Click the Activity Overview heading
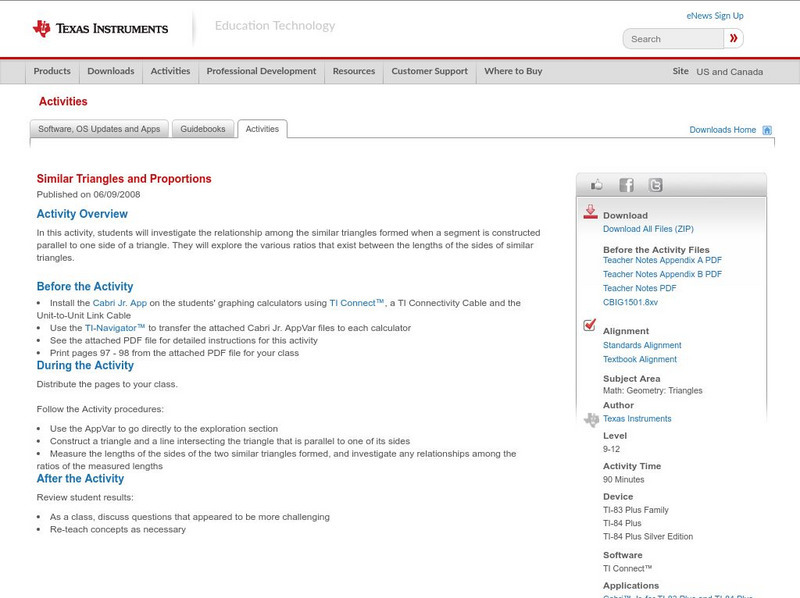This screenshot has width=800, height=598. (x=82, y=214)
